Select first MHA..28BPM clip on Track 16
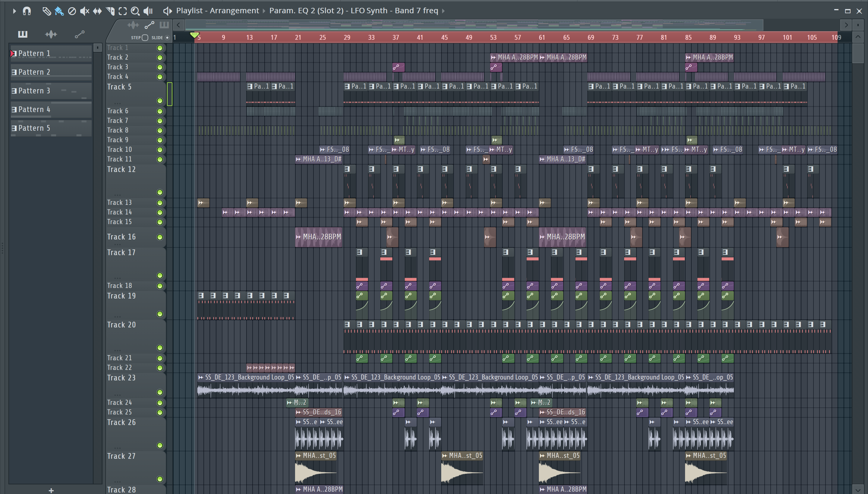 point(318,237)
